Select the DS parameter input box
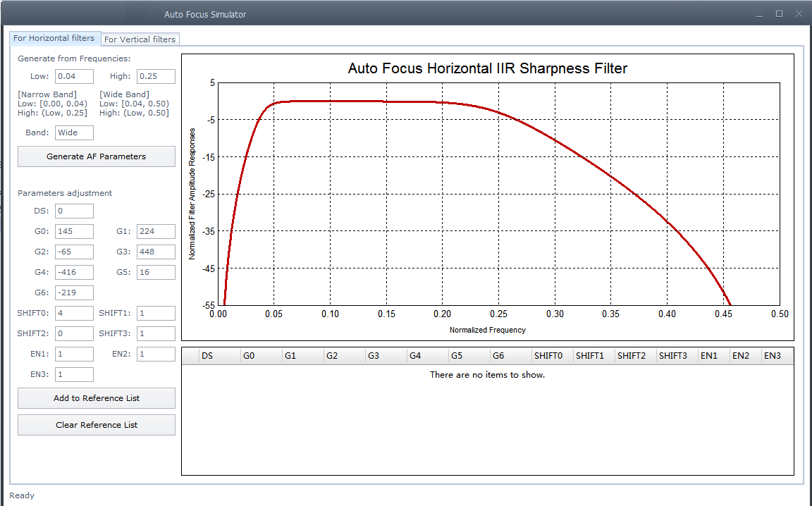Screen dimensions: 812x506 click(x=75, y=211)
